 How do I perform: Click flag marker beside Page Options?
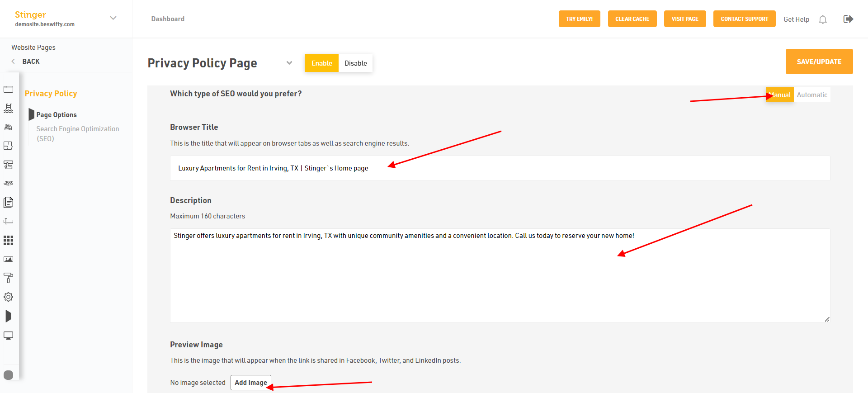pos(31,114)
